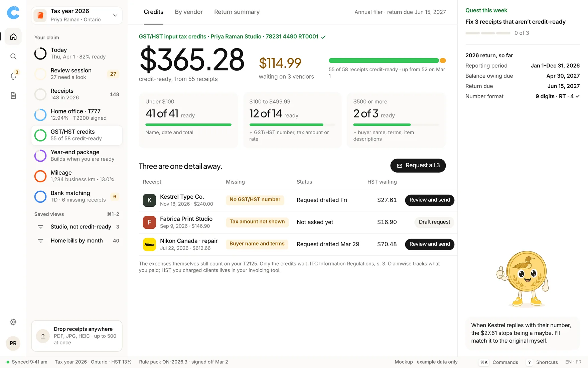
Task: Click the credit-ready receipts progress bar
Action: click(387, 61)
